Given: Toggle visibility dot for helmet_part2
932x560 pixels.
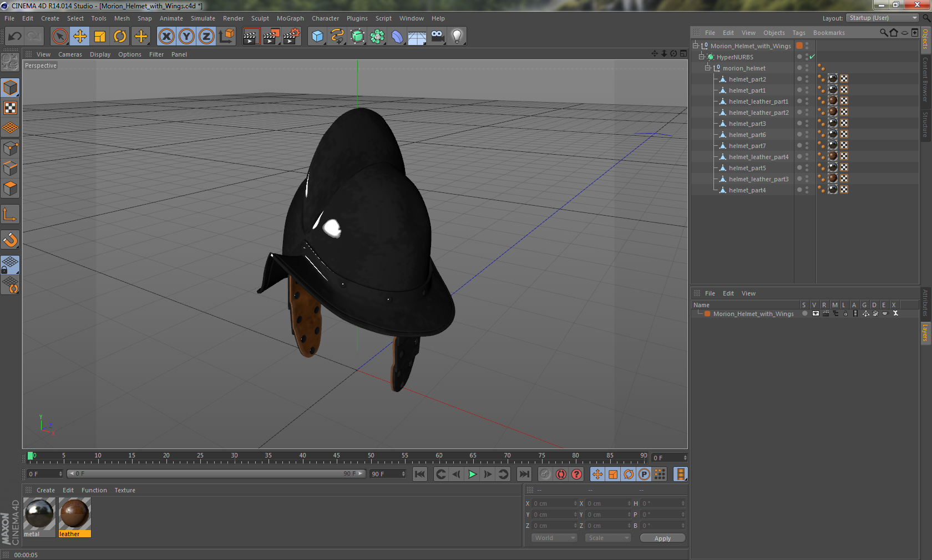Looking at the screenshot, I should point(799,79).
